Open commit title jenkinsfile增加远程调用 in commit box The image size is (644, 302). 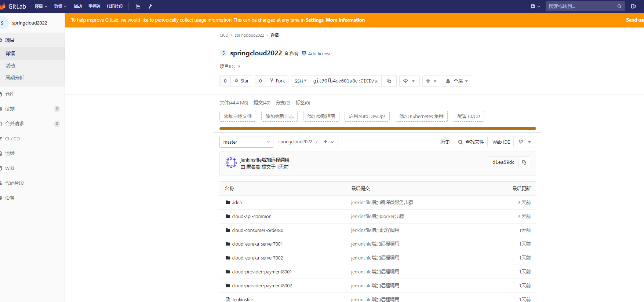(265, 160)
